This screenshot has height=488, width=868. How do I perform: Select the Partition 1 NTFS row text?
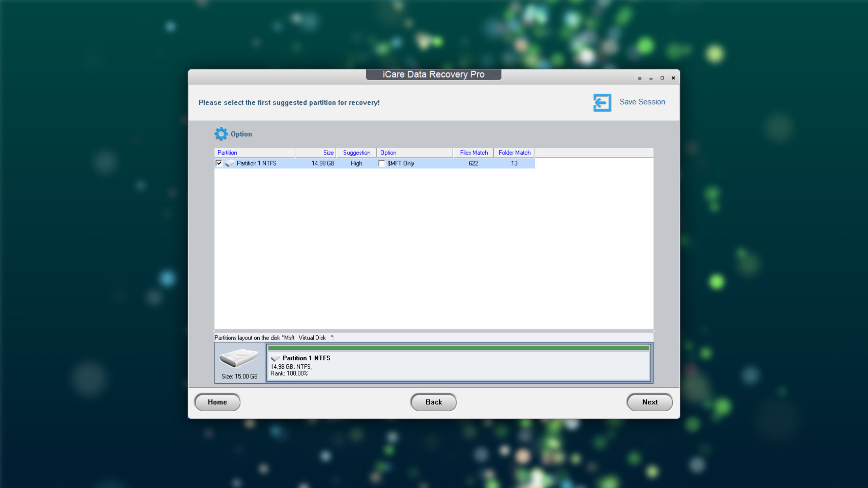(x=256, y=163)
